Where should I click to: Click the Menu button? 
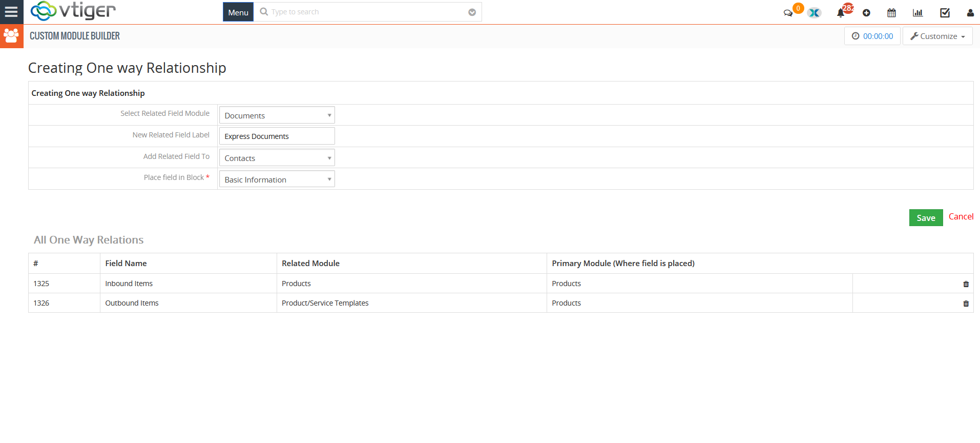[238, 12]
